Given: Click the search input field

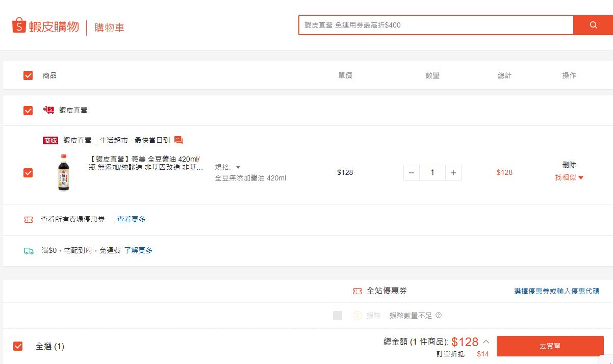Looking at the screenshot, I should (436, 25).
